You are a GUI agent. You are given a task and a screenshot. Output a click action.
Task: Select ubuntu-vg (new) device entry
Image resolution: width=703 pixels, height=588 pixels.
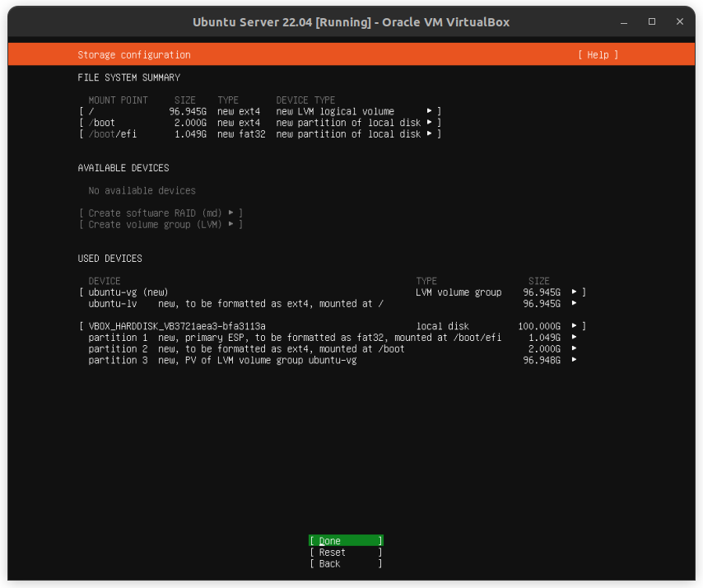point(333,292)
